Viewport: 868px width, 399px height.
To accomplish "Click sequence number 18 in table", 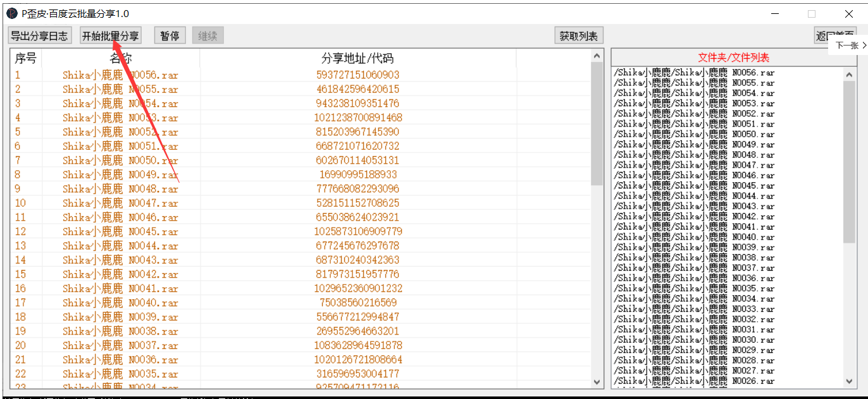I will tap(21, 317).
